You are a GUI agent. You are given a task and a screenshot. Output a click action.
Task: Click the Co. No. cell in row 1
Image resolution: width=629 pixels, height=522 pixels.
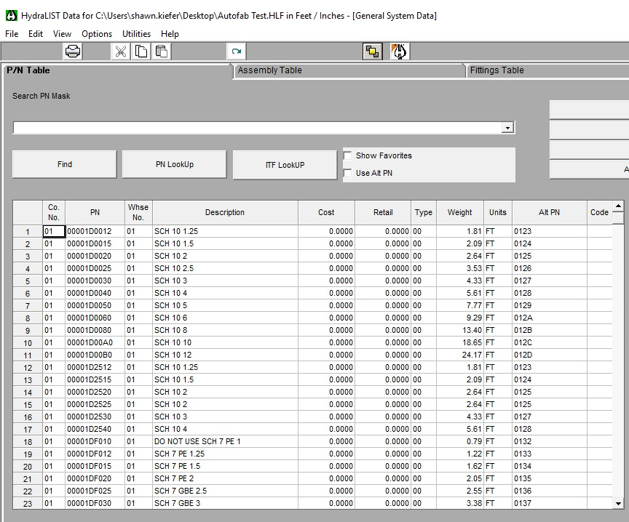[54, 232]
